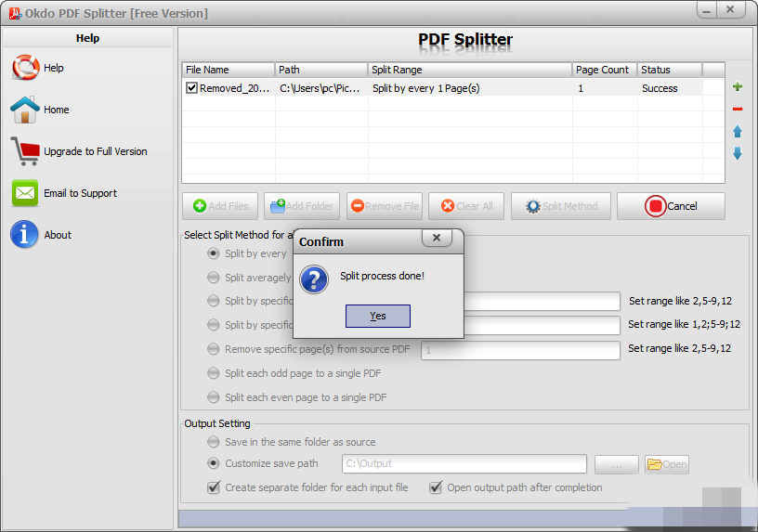Screen dimensions: 758x532
Task: Move file down with blue down arrow
Action: point(738,153)
